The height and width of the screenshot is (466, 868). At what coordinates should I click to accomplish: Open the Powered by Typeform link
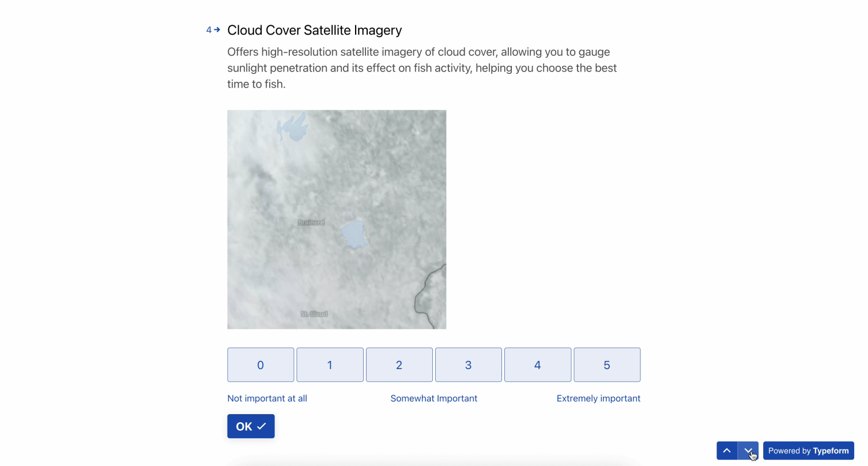point(809,451)
